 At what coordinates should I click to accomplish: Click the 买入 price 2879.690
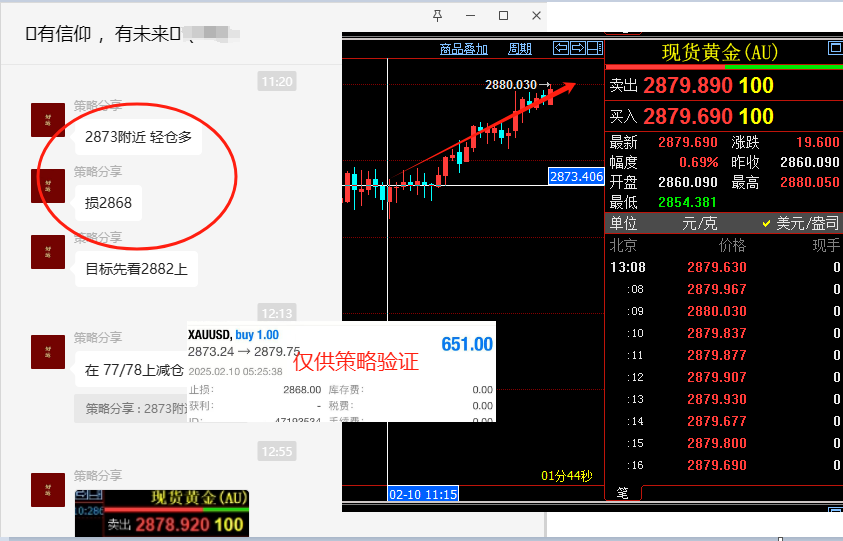tap(688, 116)
